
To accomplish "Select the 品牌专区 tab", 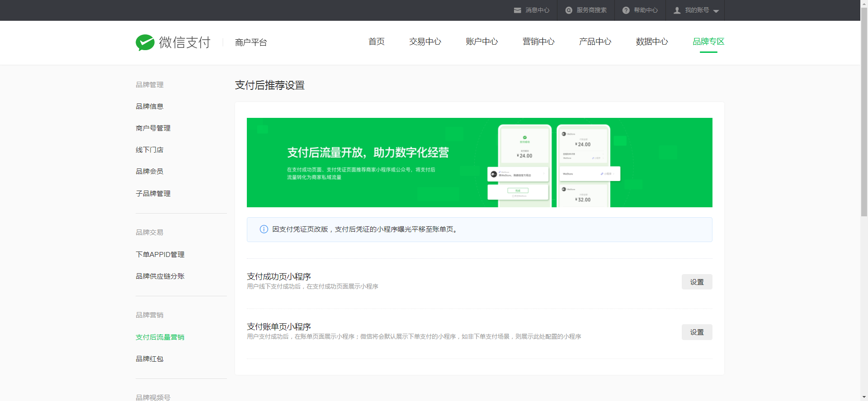I will tap(708, 42).
